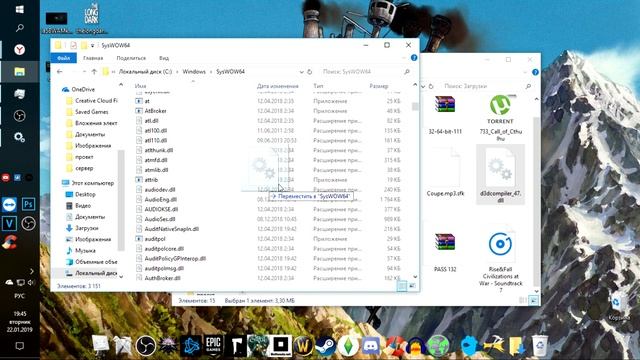Image resolution: width=640 pixels, height=360 pixels.
Task: Select the atl100.dll file row
Action: 268,131
